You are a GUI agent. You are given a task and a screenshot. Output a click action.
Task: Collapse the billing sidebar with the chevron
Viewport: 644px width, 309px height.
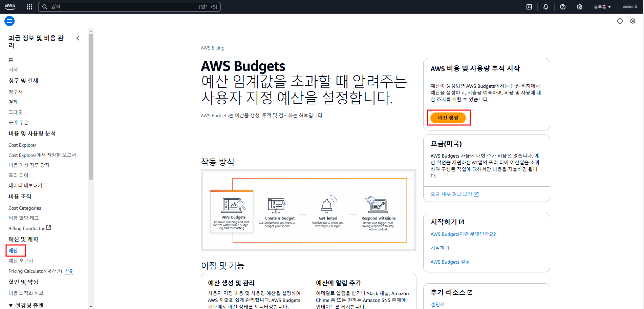(78, 38)
